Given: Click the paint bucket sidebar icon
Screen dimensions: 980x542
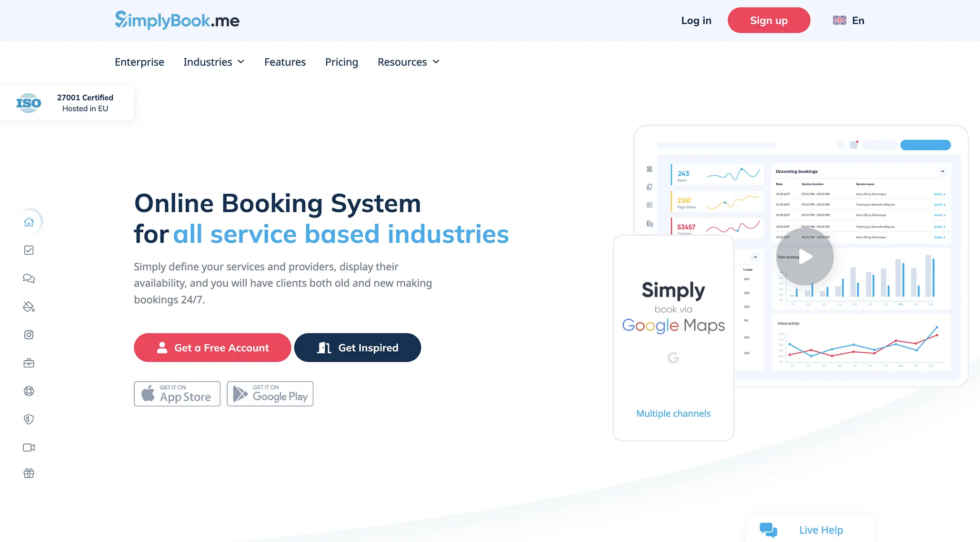Looking at the screenshot, I should (x=29, y=307).
